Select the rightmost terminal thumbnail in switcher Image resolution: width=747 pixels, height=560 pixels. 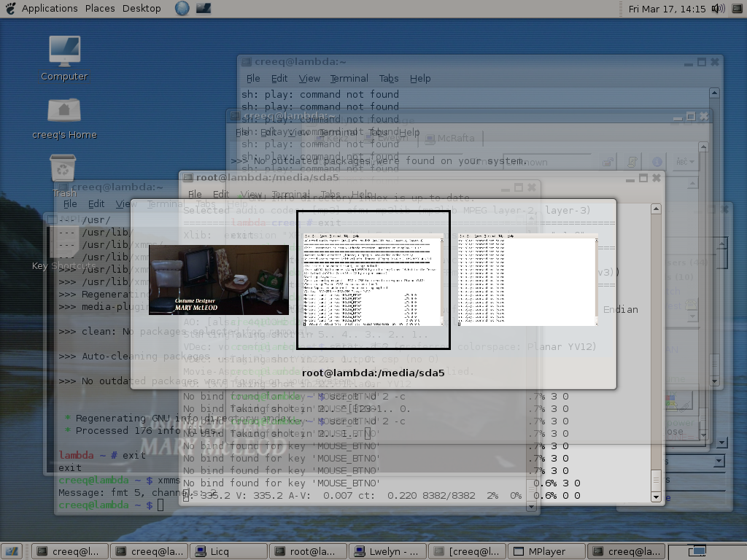[x=528, y=280]
